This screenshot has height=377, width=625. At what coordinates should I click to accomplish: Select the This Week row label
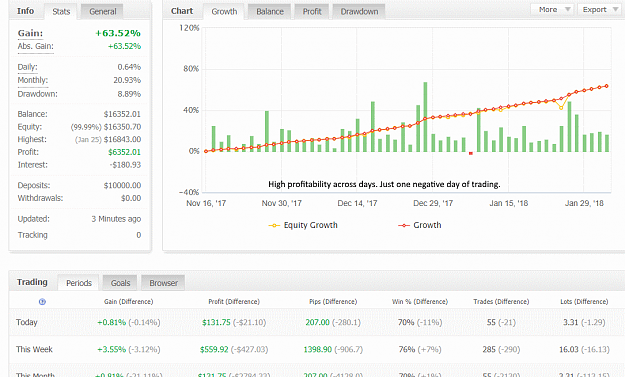tap(34, 350)
